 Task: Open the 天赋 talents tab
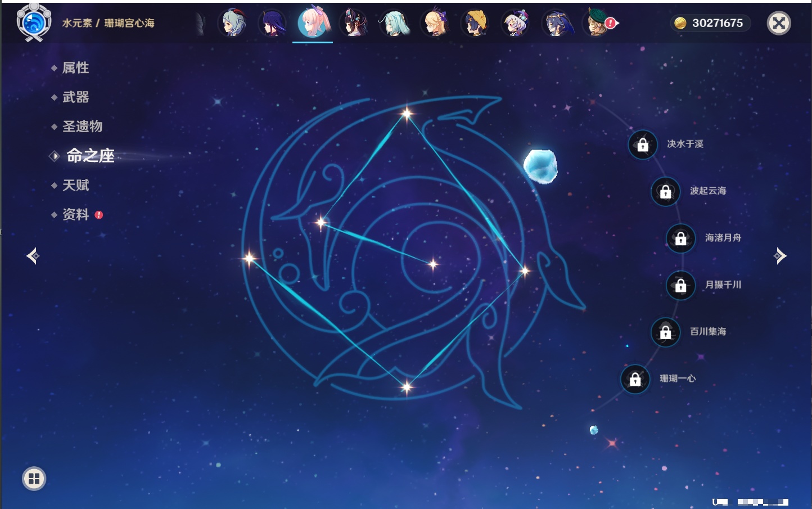tap(75, 185)
